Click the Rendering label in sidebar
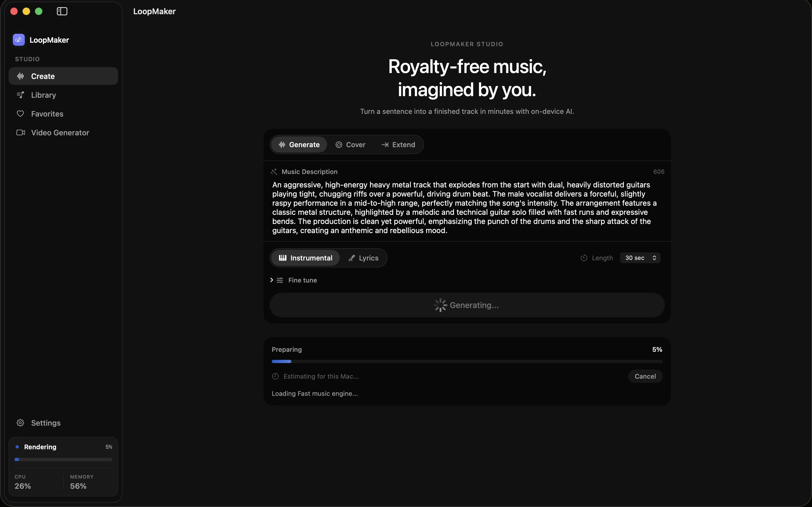The image size is (812, 507). [40, 447]
